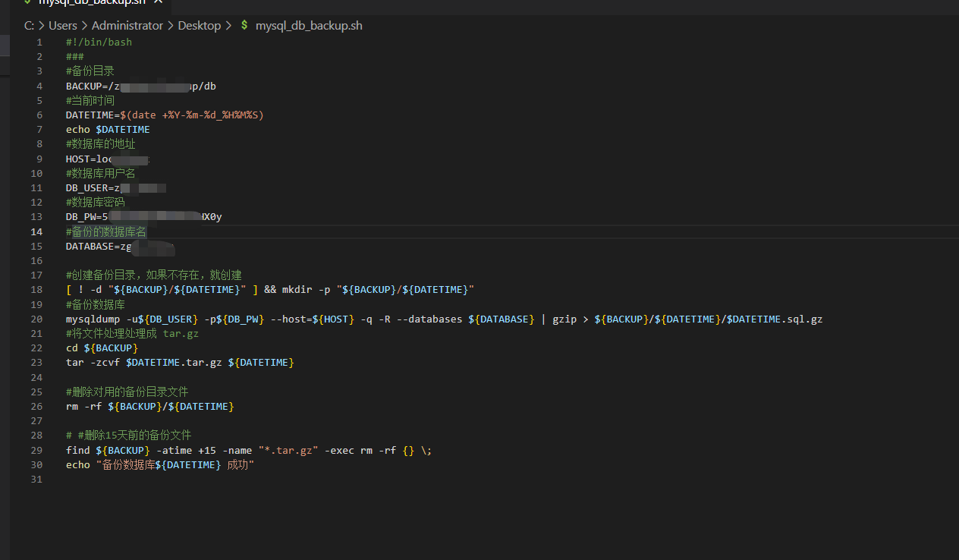This screenshot has width=959, height=560.
Task: Click line number 14 in the gutter
Action: click(36, 231)
